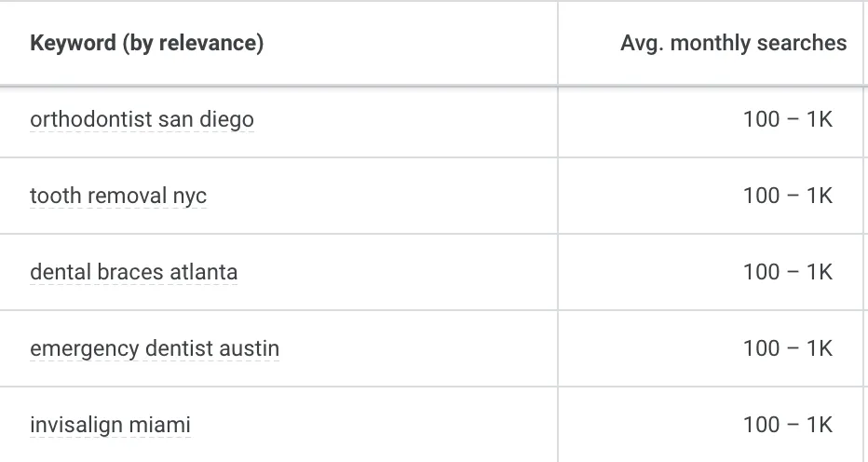
Task: Click blank space in the orthodontist san diego row
Action: tap(410, 120)
